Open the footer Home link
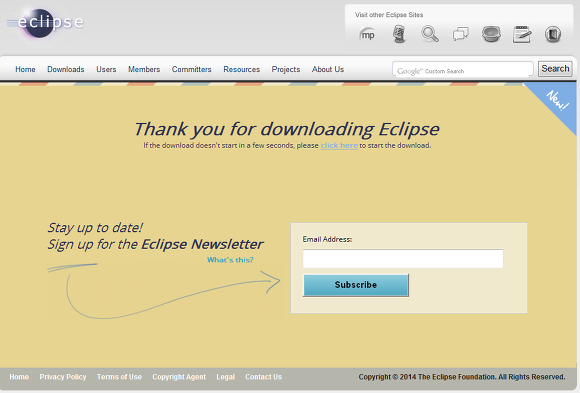This screenshot has height=393, width=580. 19,377
